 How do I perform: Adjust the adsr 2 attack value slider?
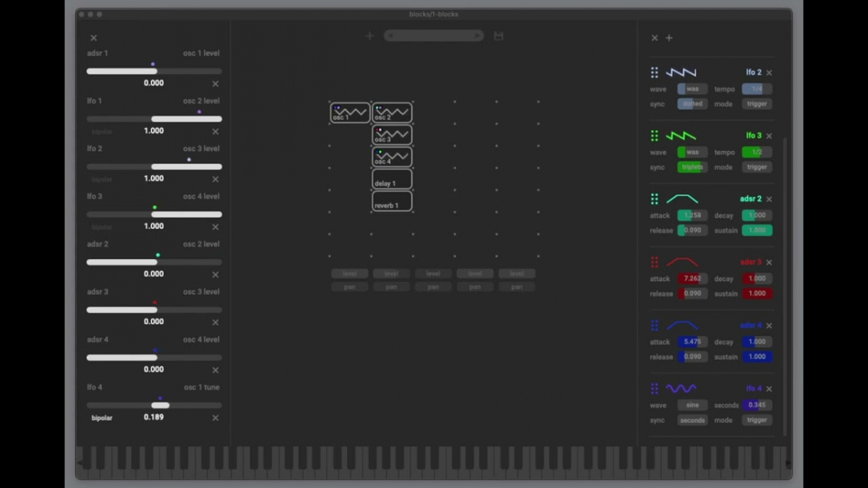pyautogui.click(x=692, y=215)
